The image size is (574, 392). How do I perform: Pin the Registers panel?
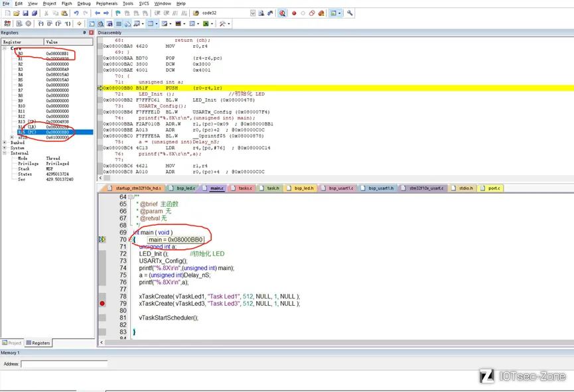84,33
